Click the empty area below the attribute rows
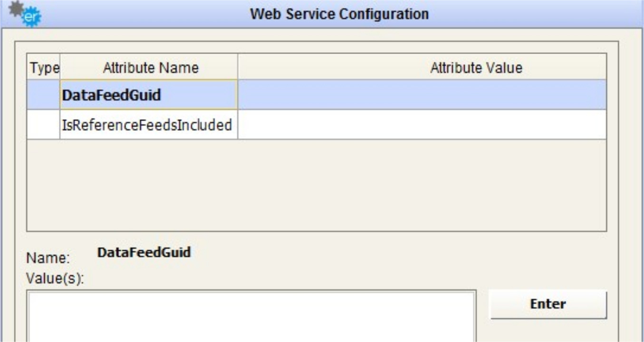644x342 pixels. tap(316, 185)
